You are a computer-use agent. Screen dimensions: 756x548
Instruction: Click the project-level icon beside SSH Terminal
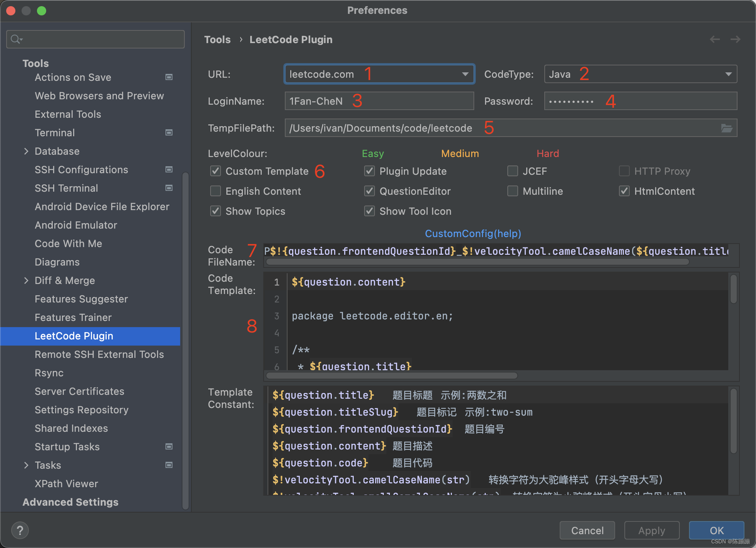coord(169,188)
